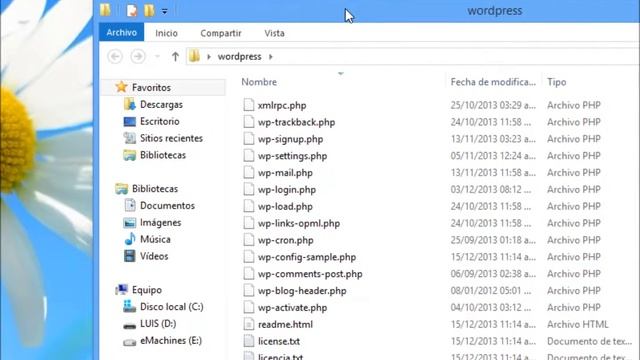The image size is (640, 360).
Task: Open Descargas in the sidebar
Action: (161, 104)
